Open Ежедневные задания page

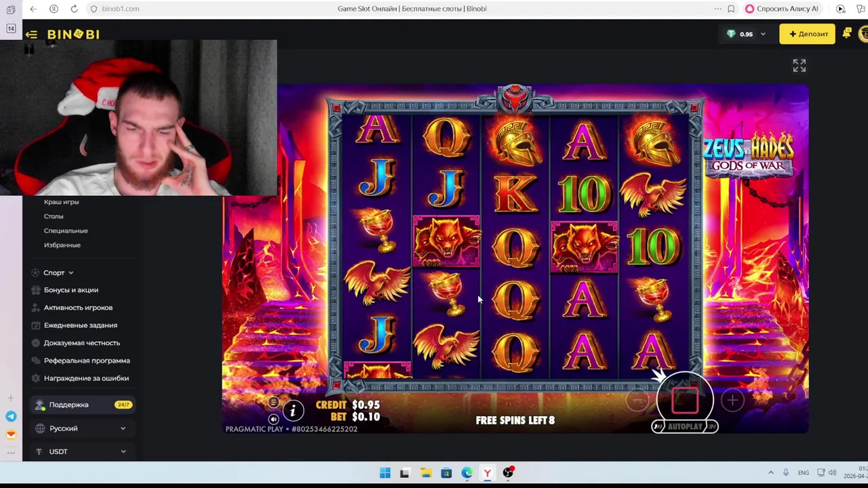coord(80,325)
